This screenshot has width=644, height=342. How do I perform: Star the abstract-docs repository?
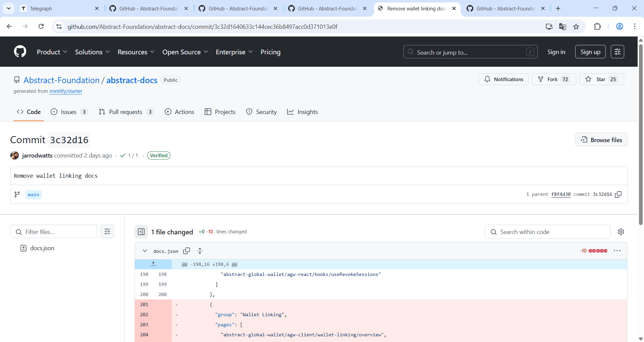coord(602,79)
